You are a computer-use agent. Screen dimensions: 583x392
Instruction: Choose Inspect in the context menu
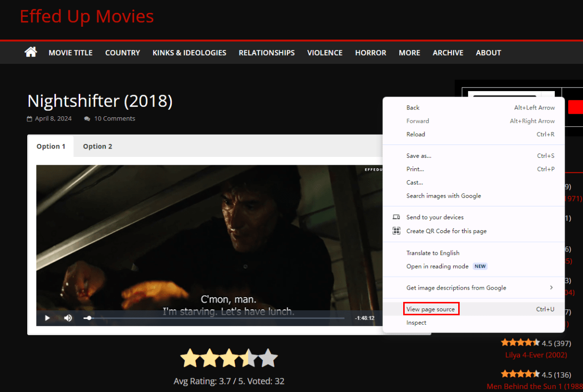[416, 323]
